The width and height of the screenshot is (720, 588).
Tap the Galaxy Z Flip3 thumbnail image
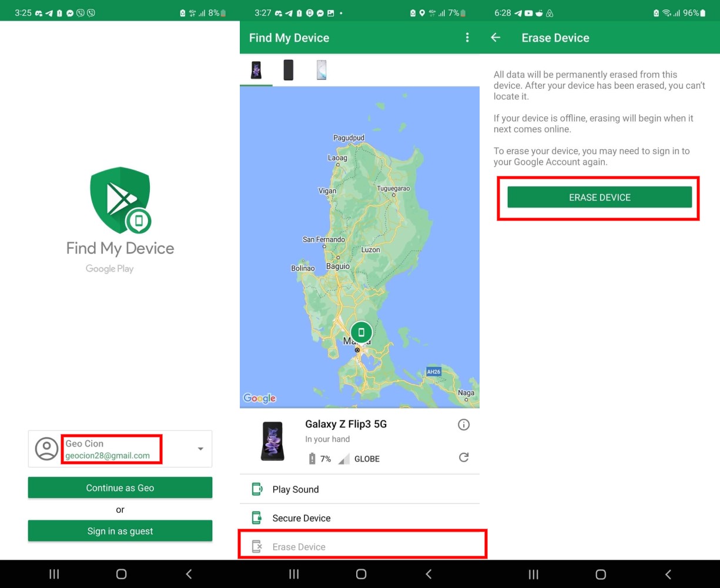coord(273,440)
